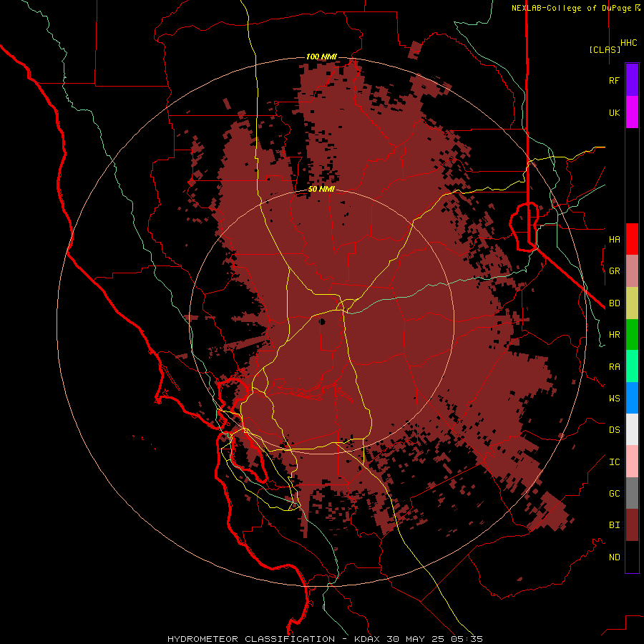644x644 pixels.
Task: Click the BI legend label
Action: tap(614, 525)
